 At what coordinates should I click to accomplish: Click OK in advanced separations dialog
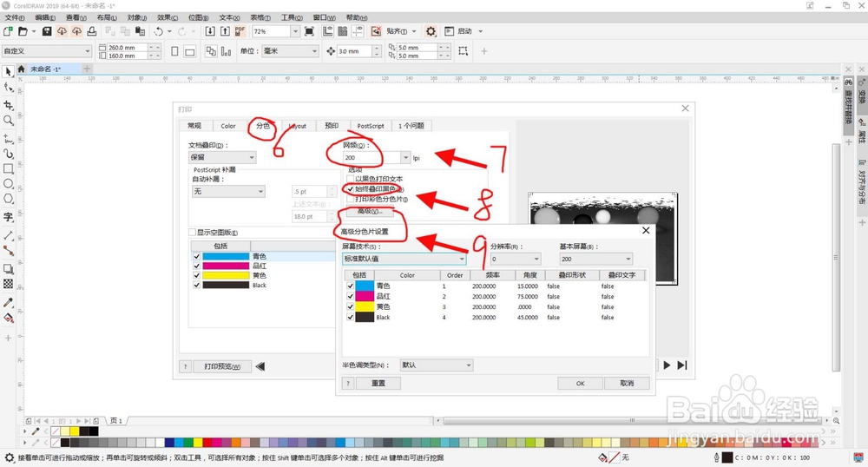580,384
